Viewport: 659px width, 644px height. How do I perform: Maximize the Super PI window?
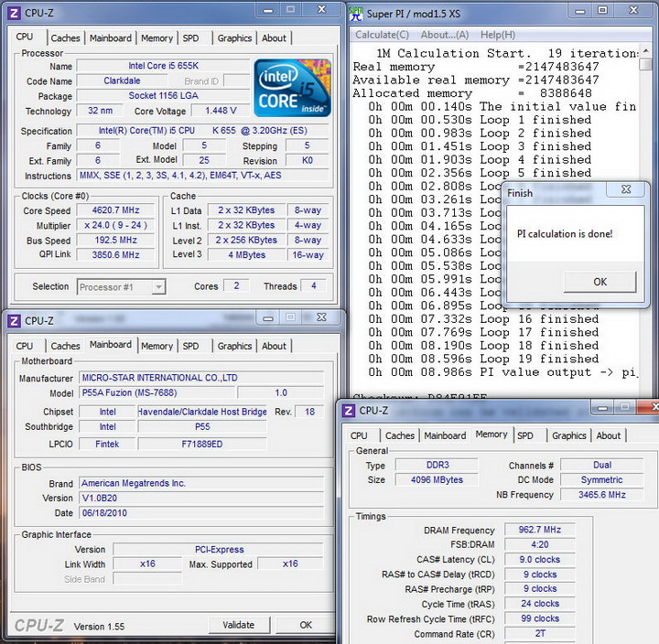coord(602,10)
